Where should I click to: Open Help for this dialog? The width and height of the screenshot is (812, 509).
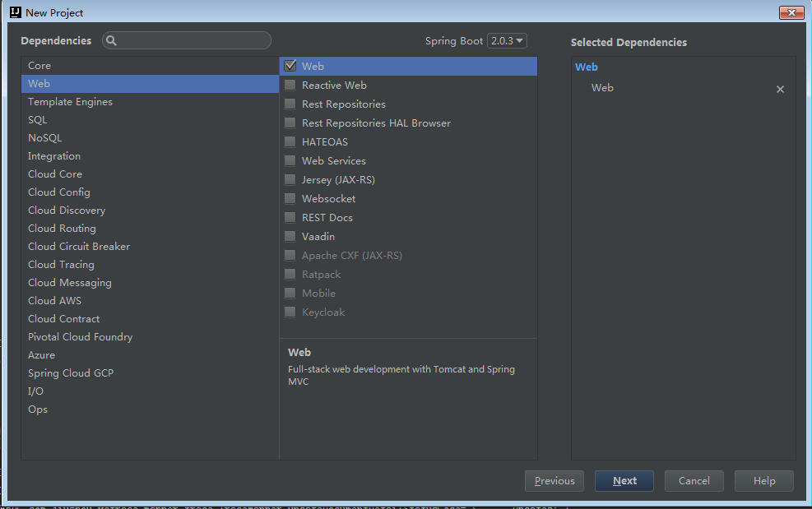click(x=763, y=480)
